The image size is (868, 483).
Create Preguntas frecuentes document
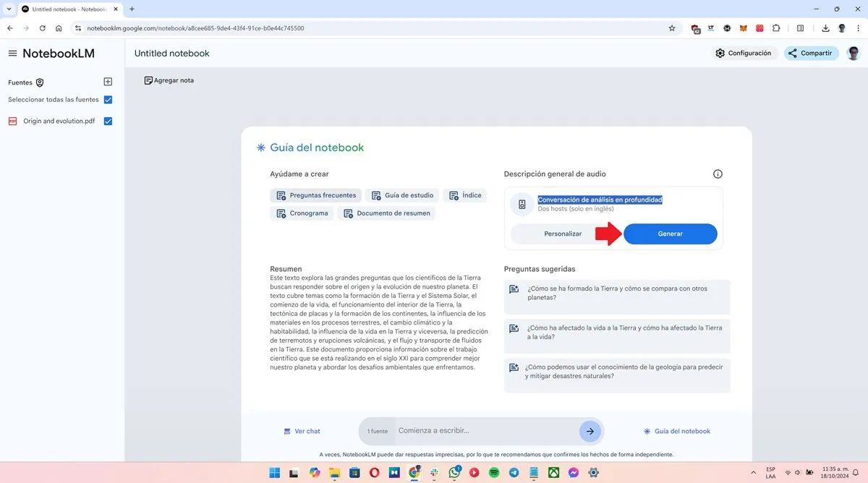tap(315, 195)
